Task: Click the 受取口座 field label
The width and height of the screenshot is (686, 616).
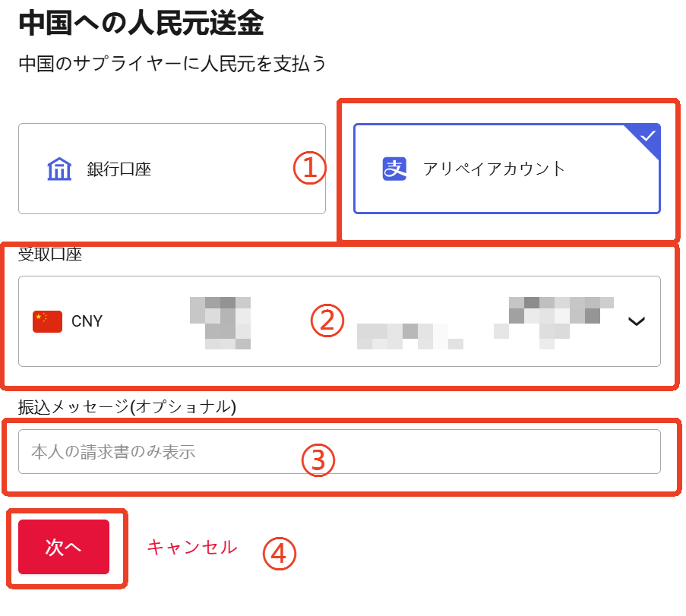Action: pos(50,254)
